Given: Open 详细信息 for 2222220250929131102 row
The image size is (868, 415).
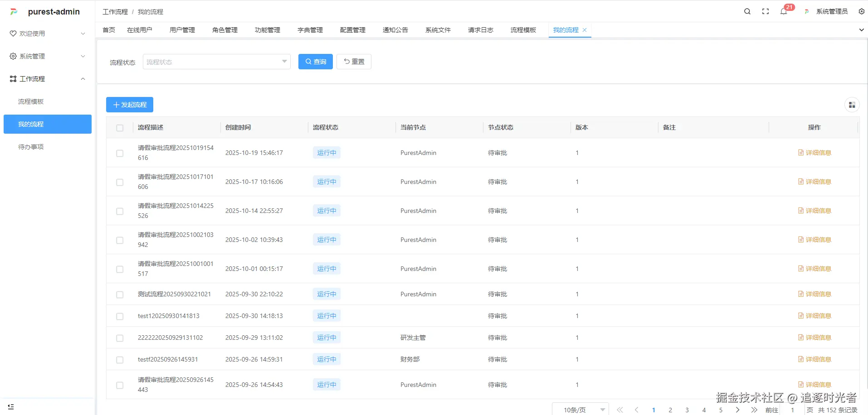Looking at the screenshot, I should coord(814,338).
